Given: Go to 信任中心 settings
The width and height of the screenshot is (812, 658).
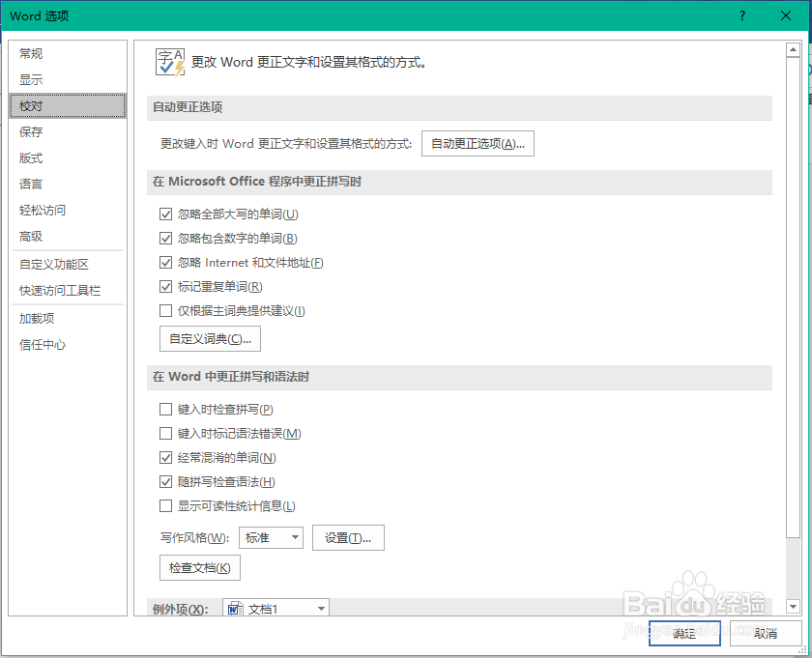Looking at the screenshot, I should pyautogui.click(x=68, y=344).
